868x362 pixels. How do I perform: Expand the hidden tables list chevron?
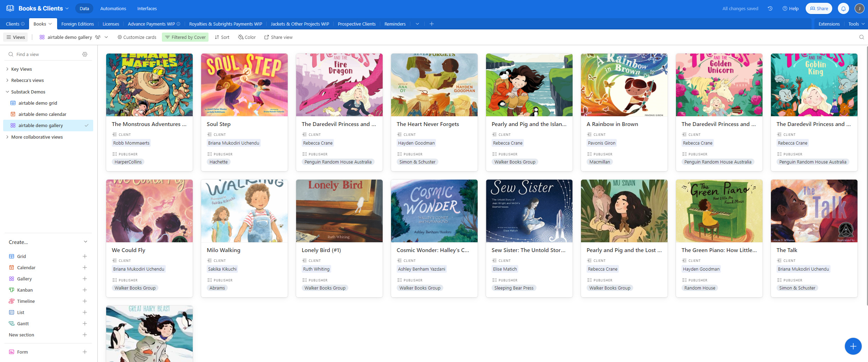[417, 24]
